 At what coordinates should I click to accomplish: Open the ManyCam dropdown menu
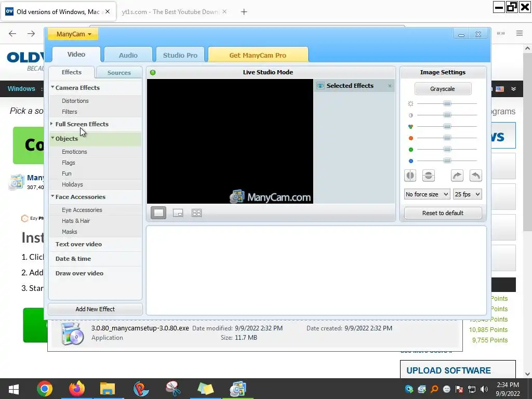tap(73, 34)
